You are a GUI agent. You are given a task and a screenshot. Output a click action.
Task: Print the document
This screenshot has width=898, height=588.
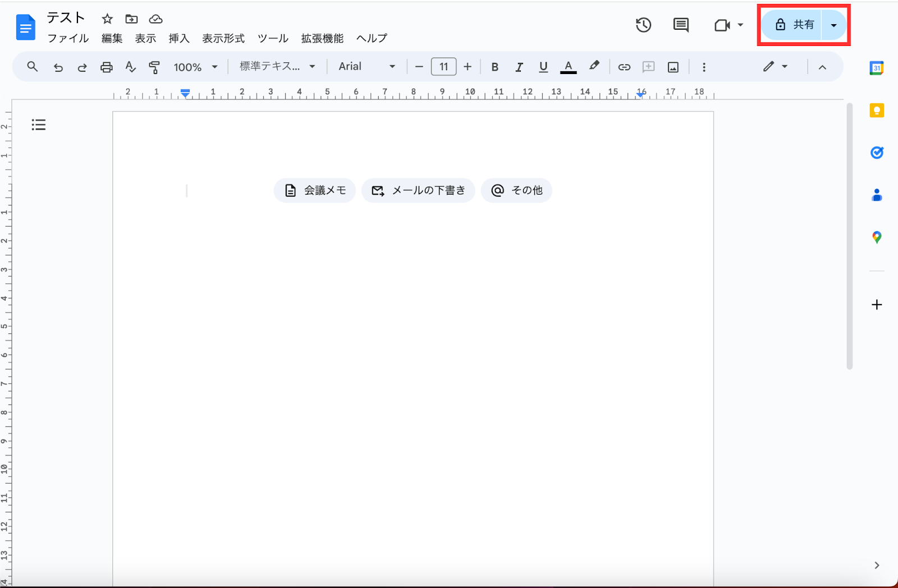106,67
